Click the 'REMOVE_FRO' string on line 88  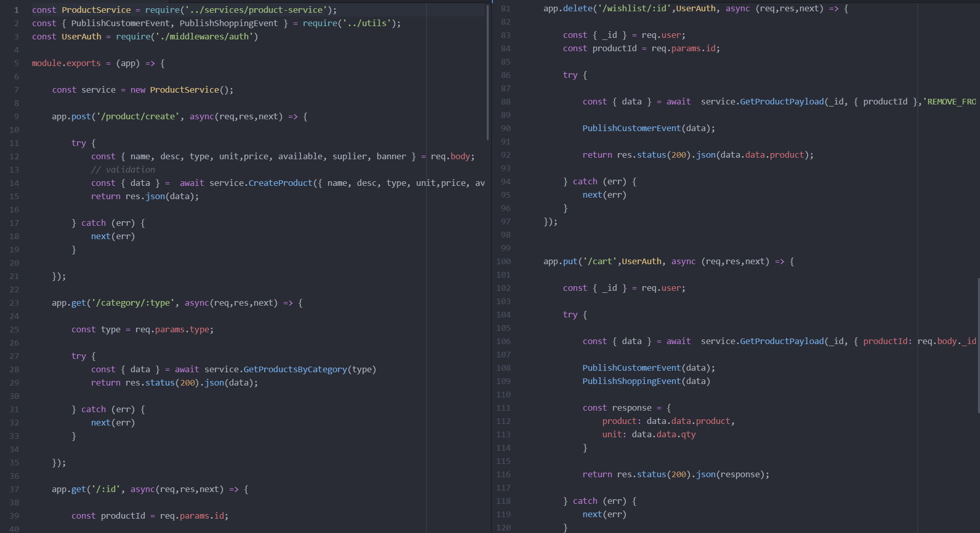tap(949, 101)
